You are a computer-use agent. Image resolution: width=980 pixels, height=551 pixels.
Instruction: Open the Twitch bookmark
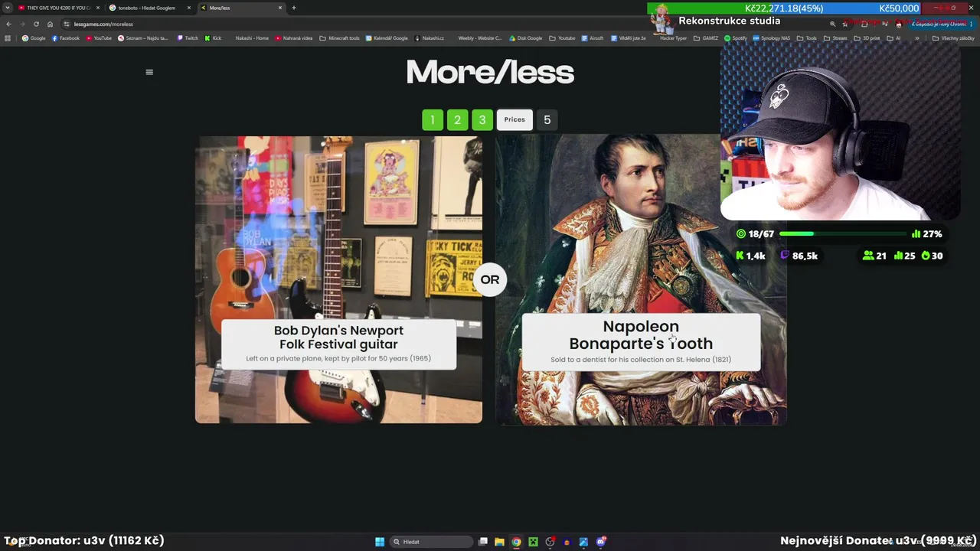[188, 38]
